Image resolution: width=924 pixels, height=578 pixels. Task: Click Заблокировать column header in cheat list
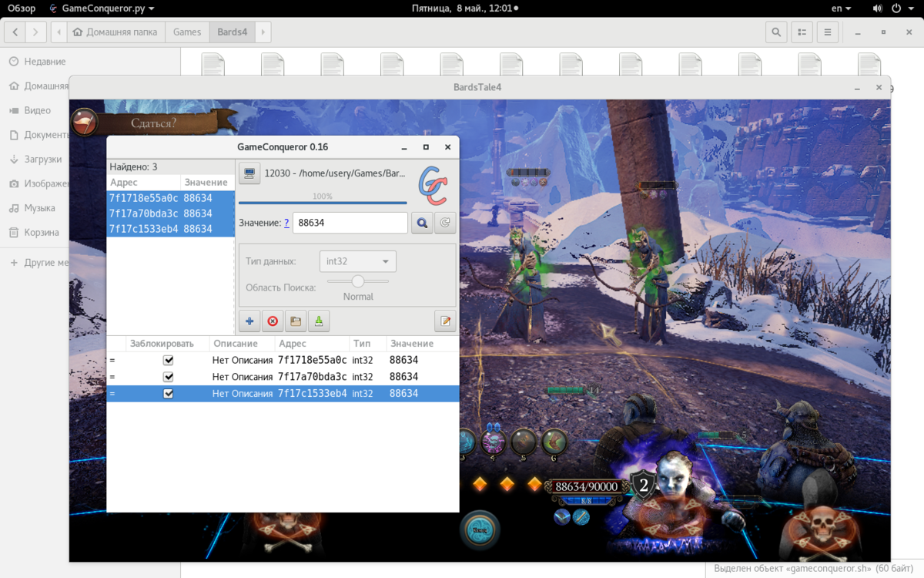click(167, 344)
